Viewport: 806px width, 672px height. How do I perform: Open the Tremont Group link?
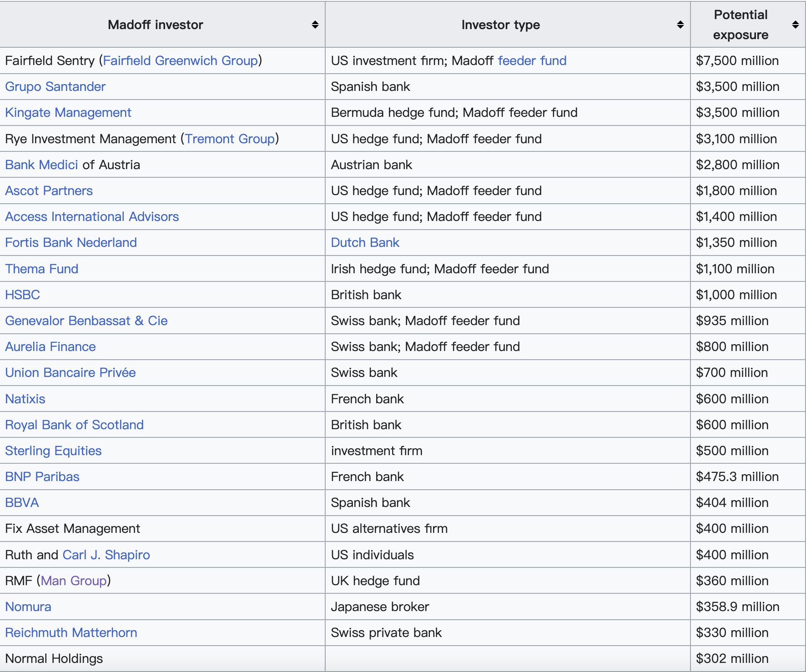pos(230,139)
